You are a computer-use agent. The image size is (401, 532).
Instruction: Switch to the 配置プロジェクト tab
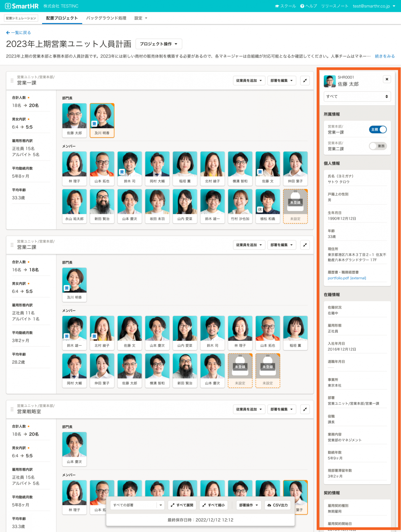pyautogui.click(x=62, y=18)
